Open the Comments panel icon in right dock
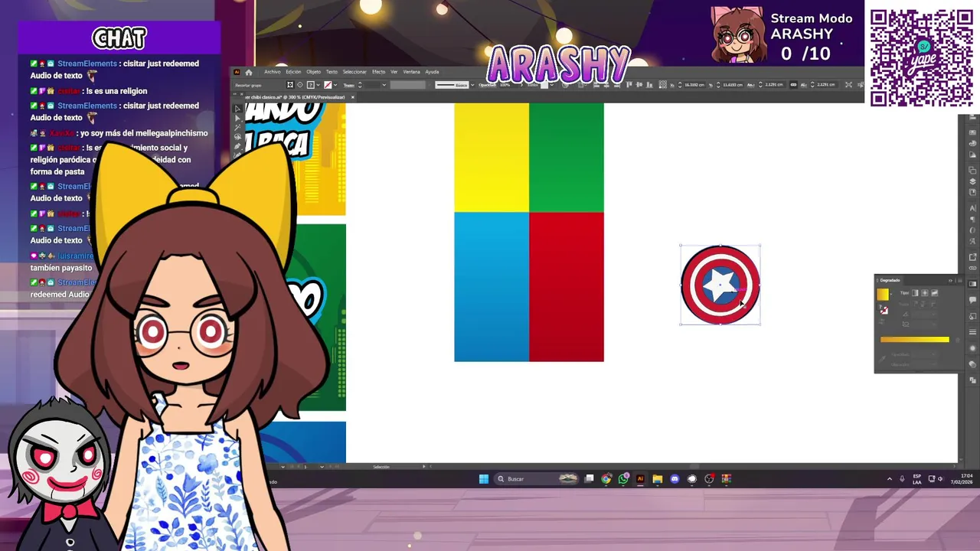This screenshot has width=980, height=551. pyautogui.click(x=973, y=300)
